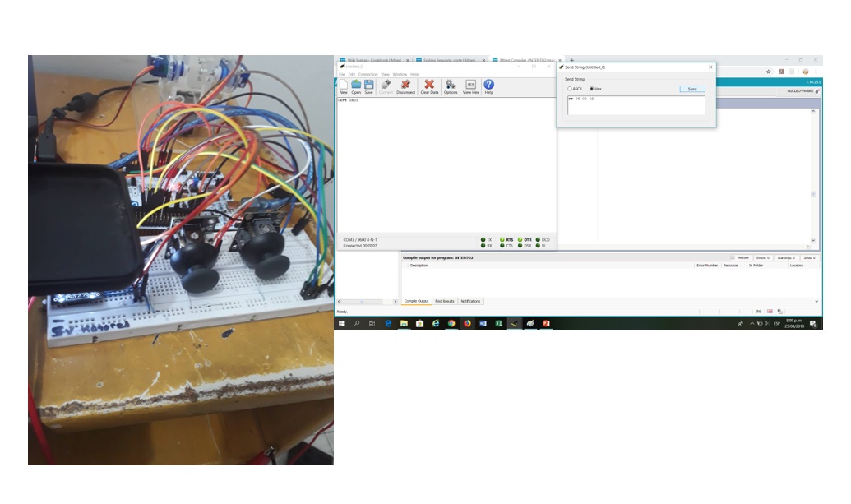Open the Notifications tab

tap(470, 301)
